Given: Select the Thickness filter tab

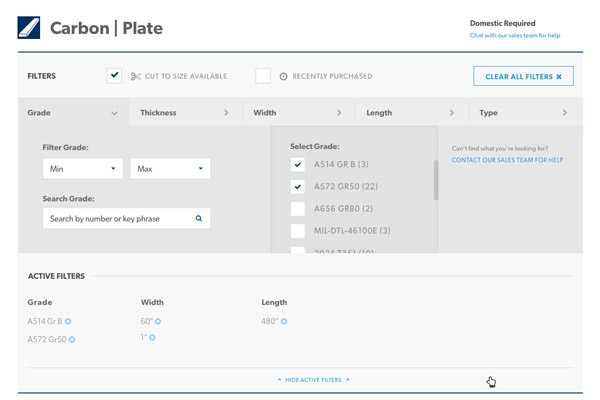Looking at the screenshot, I should pyautogui.click(x=186, y=113).
